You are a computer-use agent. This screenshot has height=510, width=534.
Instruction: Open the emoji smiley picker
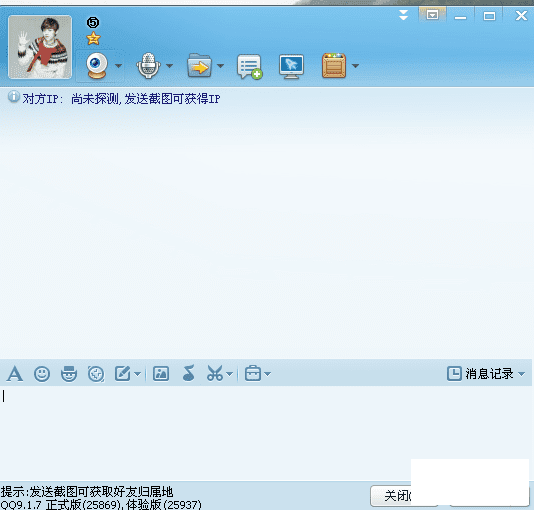click(x=42, y=374)
